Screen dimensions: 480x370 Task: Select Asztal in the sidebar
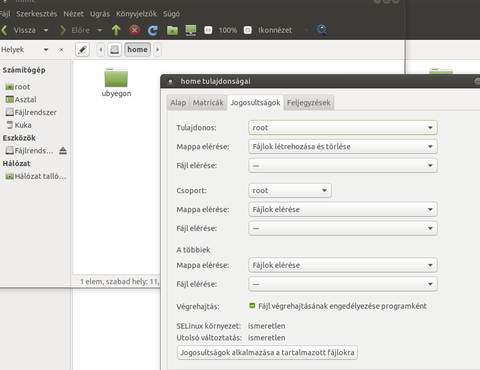[x=21, y=99]
